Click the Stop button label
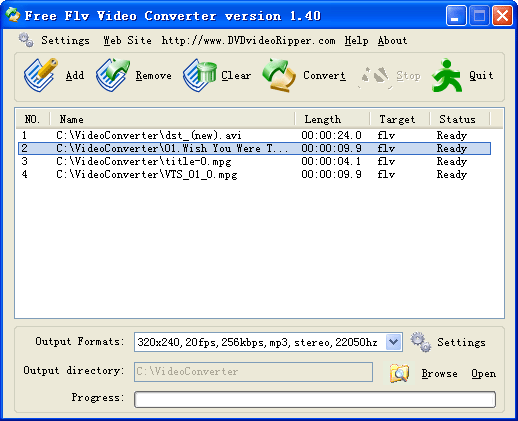The width and height of the screenshot is (518, 421). click(x=408, y=76)
